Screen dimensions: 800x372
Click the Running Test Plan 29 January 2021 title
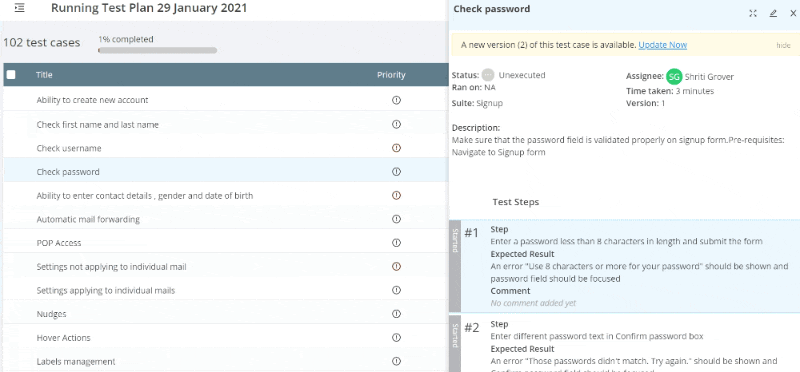coord(149,8)
